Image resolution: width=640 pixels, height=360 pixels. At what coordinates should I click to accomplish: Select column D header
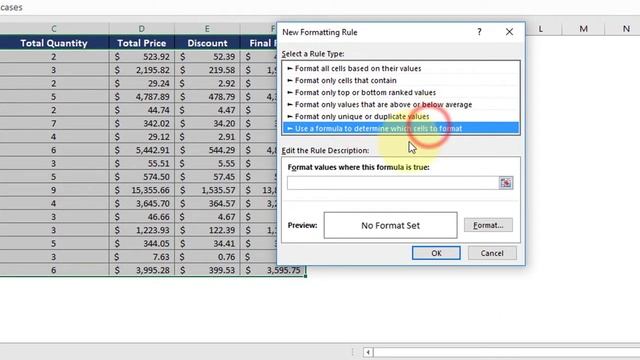(x=142, y=29)
